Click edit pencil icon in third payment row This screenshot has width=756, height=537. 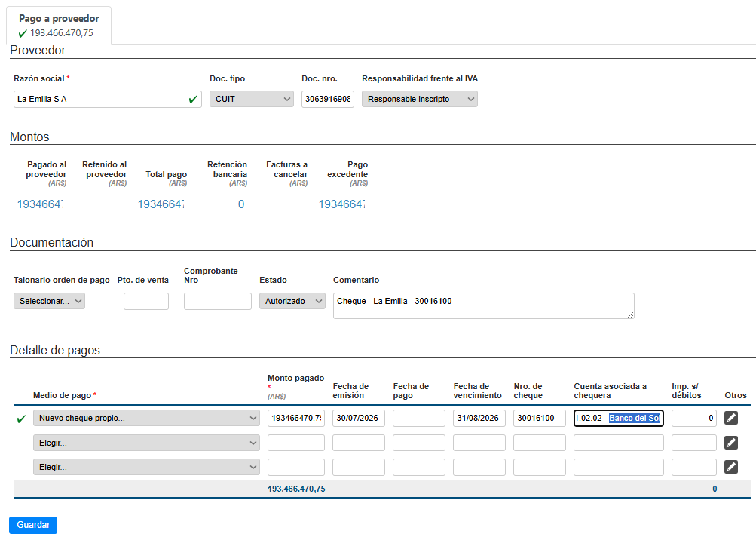click(731, 467)
